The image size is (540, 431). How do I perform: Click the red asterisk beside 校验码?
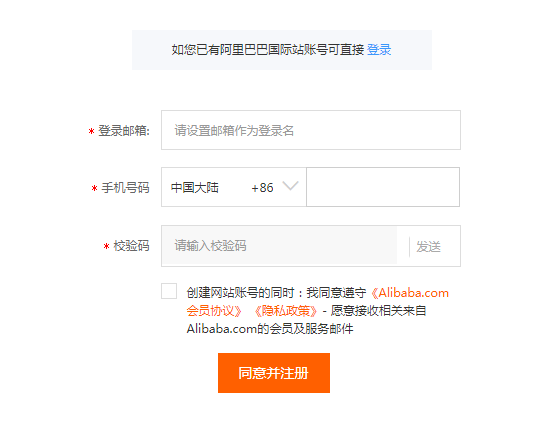click(x=106, y=246)
